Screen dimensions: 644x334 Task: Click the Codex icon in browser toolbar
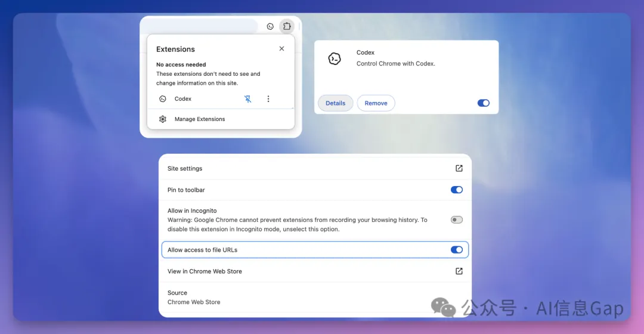tap(270, 26)
